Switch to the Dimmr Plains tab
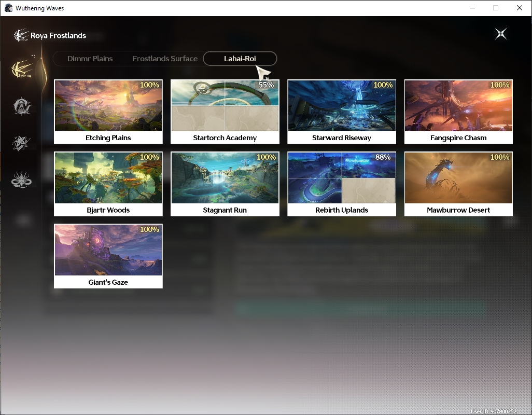The height and width of the screenshot is (415, 532). click(x=90, y=59)
